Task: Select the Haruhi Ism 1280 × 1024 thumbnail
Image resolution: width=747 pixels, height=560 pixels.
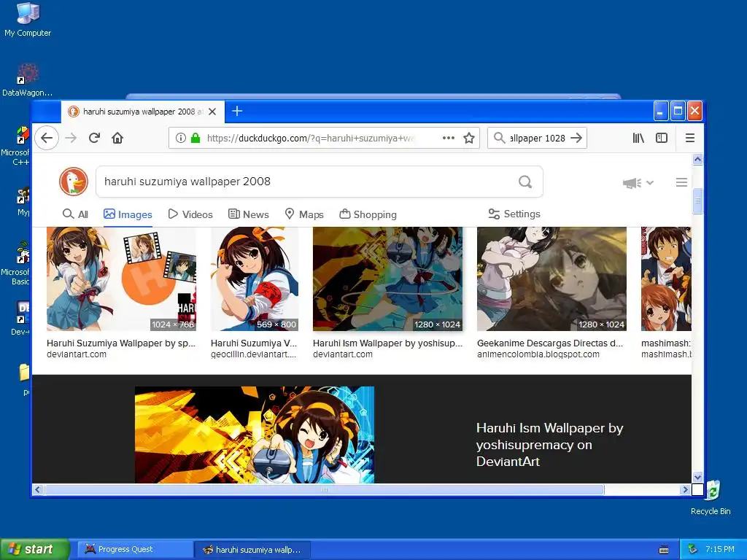Action: click(x=388, y=279)
